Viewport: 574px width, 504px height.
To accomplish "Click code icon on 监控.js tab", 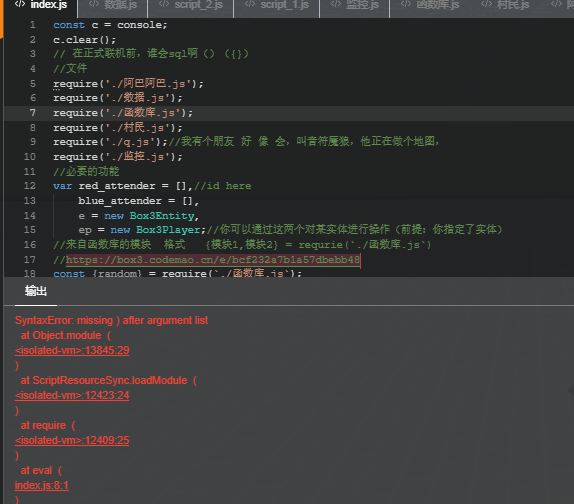I will coord(336,4).
